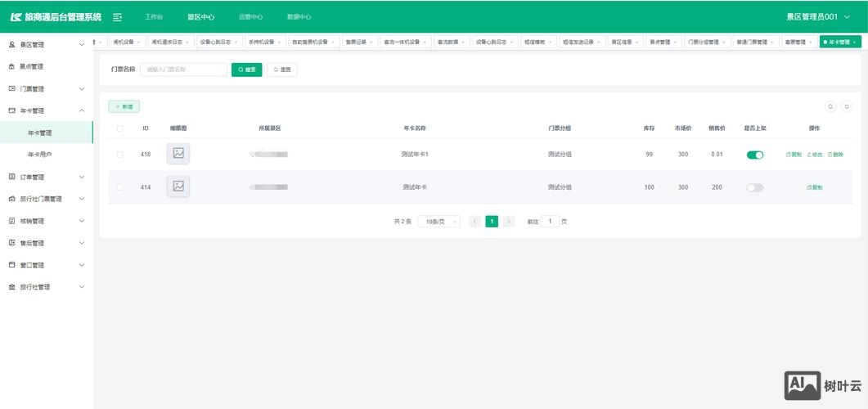Go to previous page arrow in pagination
The height and width of the screenshot is (409, 868).
(474, 222)
